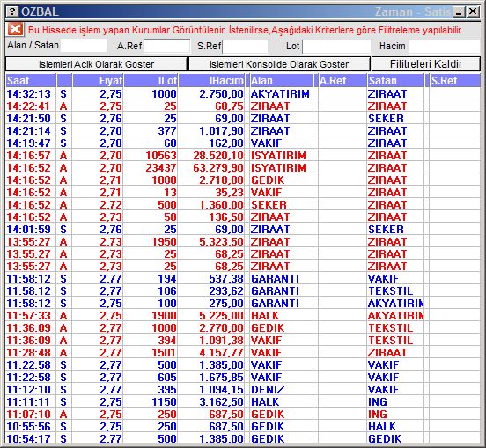Viewport: 486px width, 448px height.
Task: Click the question mark help icon
Action: (12, 11)
